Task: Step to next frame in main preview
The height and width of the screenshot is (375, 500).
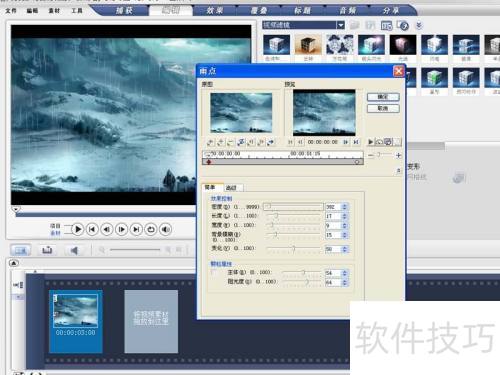Action: point(122,229)
